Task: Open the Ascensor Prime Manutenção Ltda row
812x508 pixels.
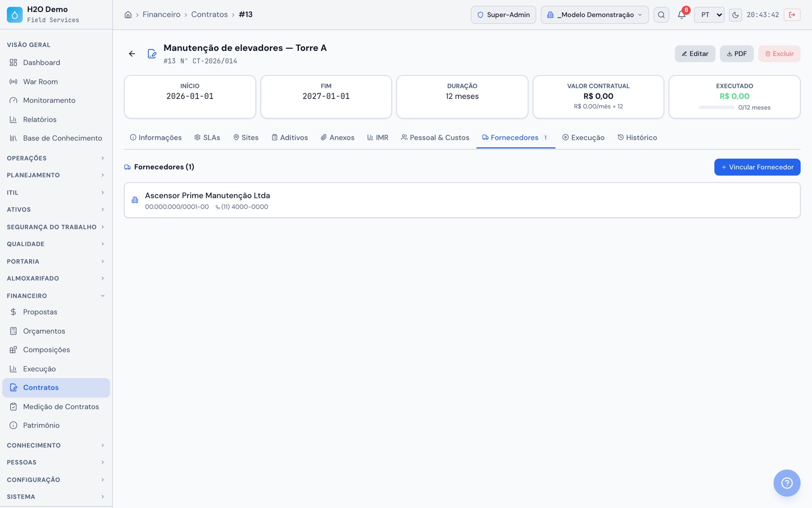Action: [x=462, y=200]
